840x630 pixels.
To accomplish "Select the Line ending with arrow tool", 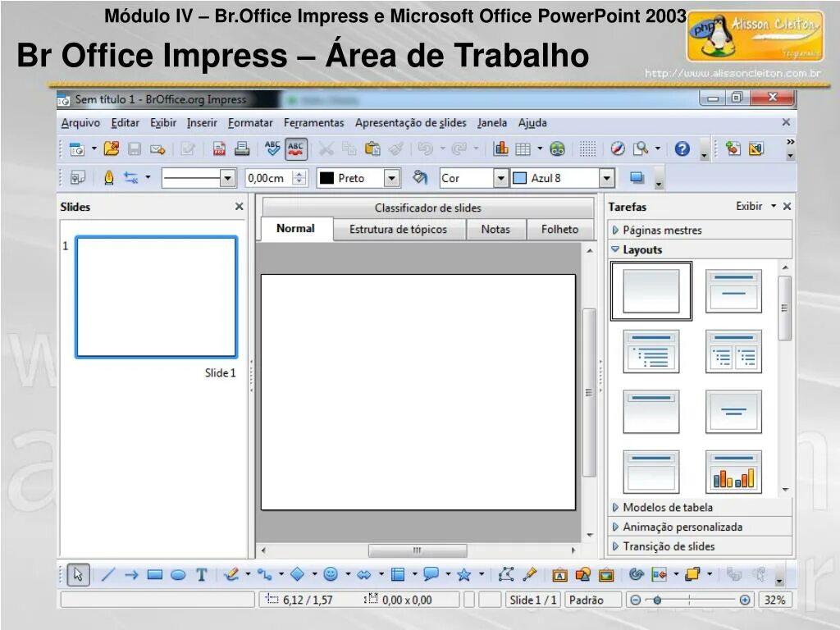I will click(131, 575).
